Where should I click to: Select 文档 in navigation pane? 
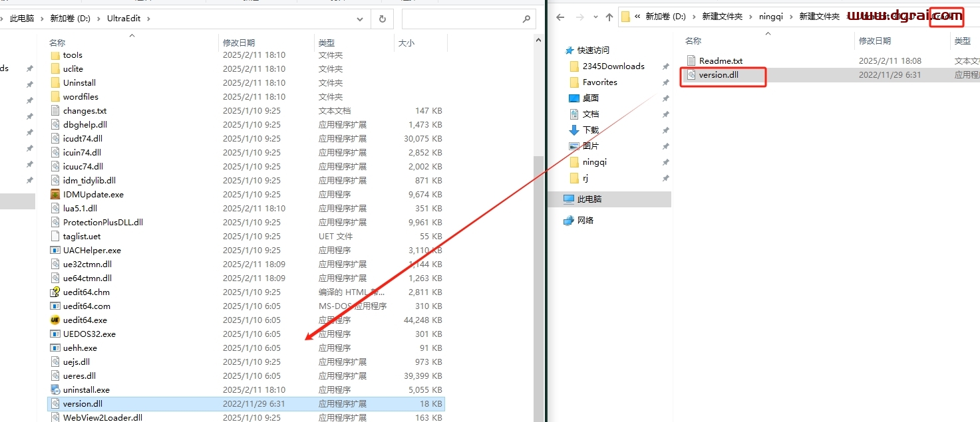click(591, 114)
